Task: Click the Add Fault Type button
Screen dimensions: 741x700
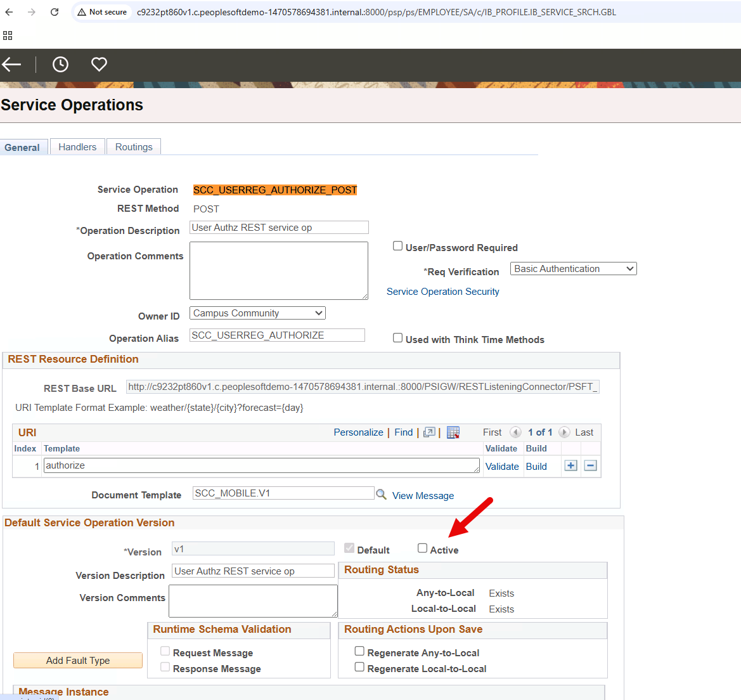Action: (78, 661)
